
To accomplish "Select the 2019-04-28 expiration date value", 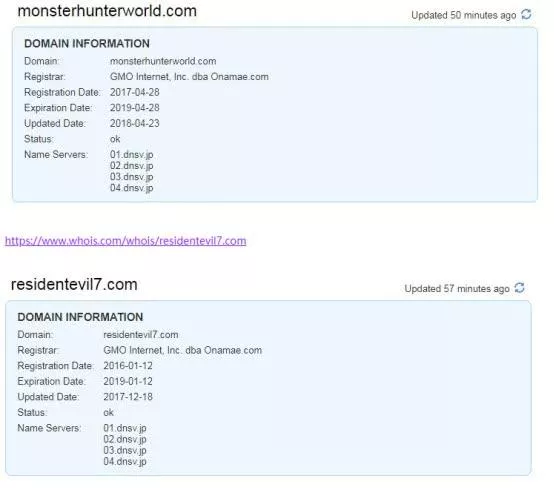I will 135,108.
